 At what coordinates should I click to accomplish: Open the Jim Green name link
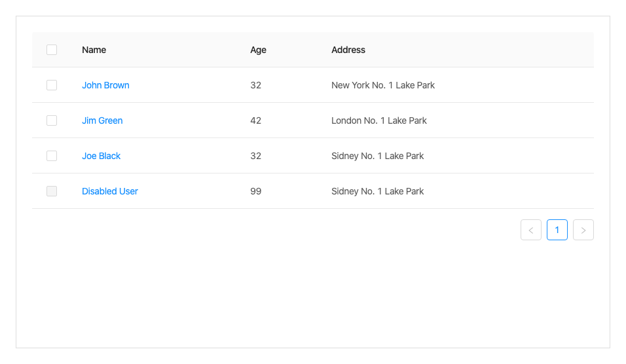click(x=102, y=120)
